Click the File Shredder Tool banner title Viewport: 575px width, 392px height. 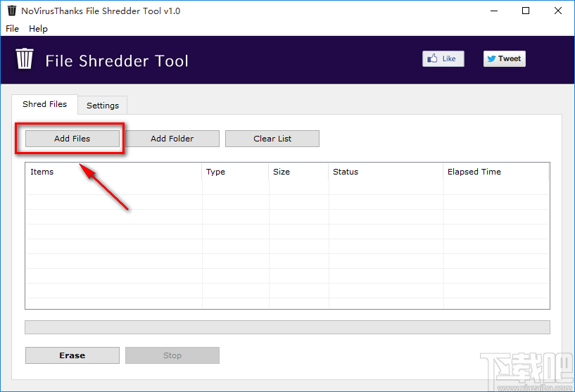[x=117, y=61]
